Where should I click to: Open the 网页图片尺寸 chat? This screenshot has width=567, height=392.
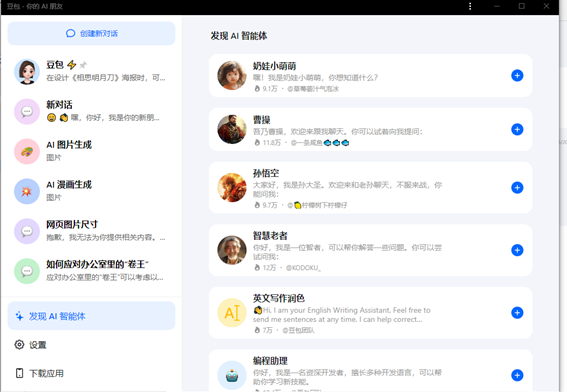(x=91, y=231)
